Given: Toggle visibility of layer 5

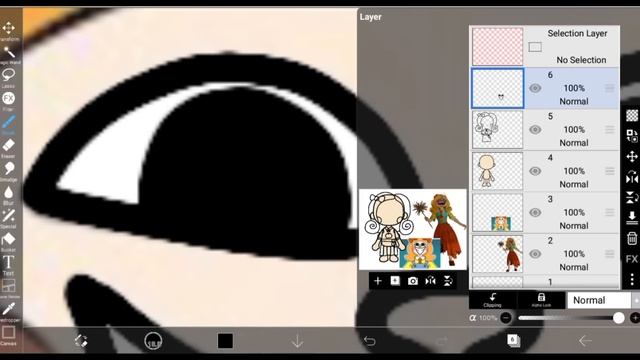Looking at the screenshot, I should (535, 130).
